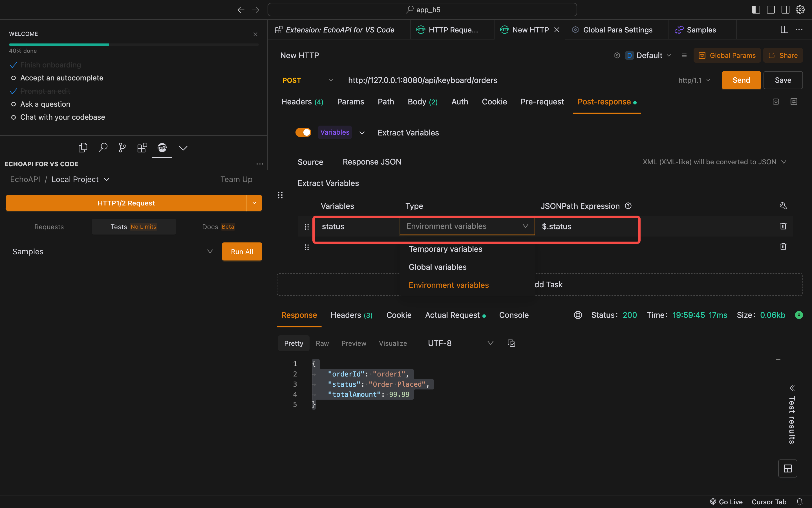
Task: Toggle the Variables task switch off
Action: coord(303,132)
